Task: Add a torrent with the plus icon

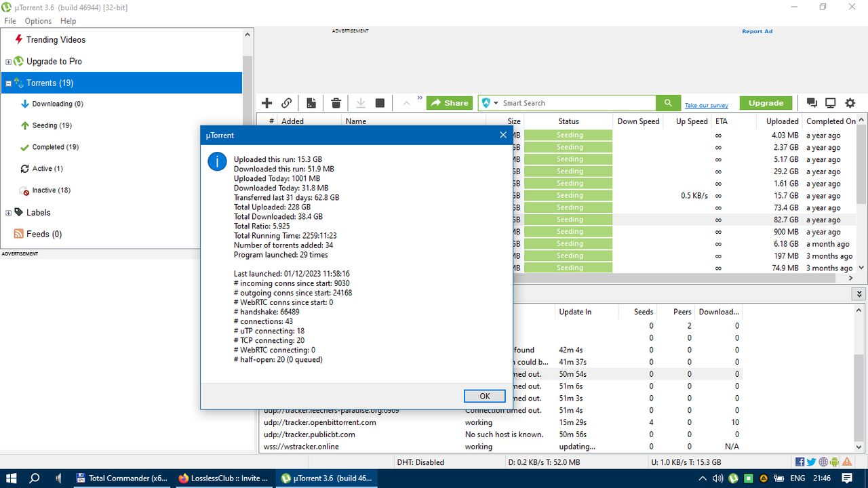Action: pyautogui.click(x=267, y=103)
